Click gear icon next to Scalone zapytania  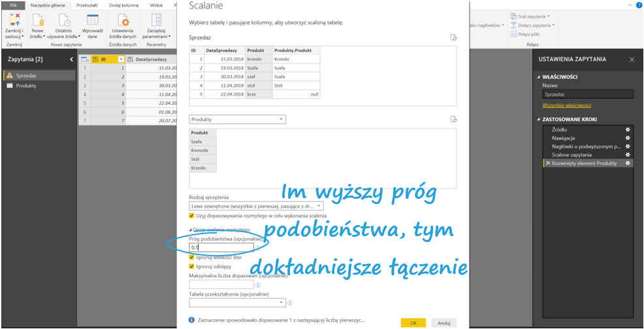pos(628,154)
